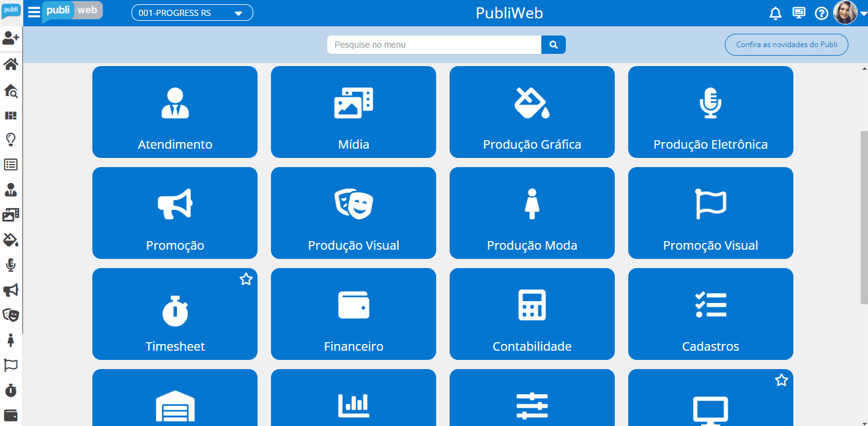Open the wallet icon in the sidebar
Screen dimensions: 868x426
pyautogui.click(x=10, y=415)
